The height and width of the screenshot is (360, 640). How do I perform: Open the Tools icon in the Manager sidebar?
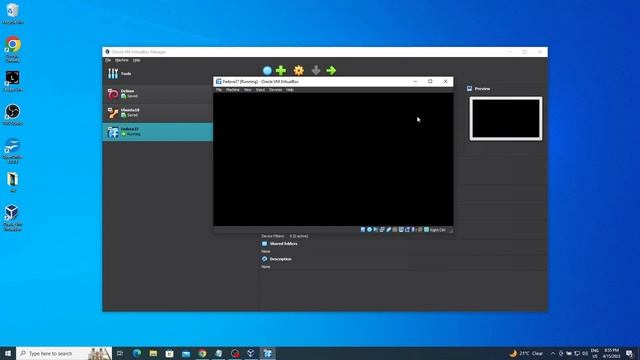[113, 73]
